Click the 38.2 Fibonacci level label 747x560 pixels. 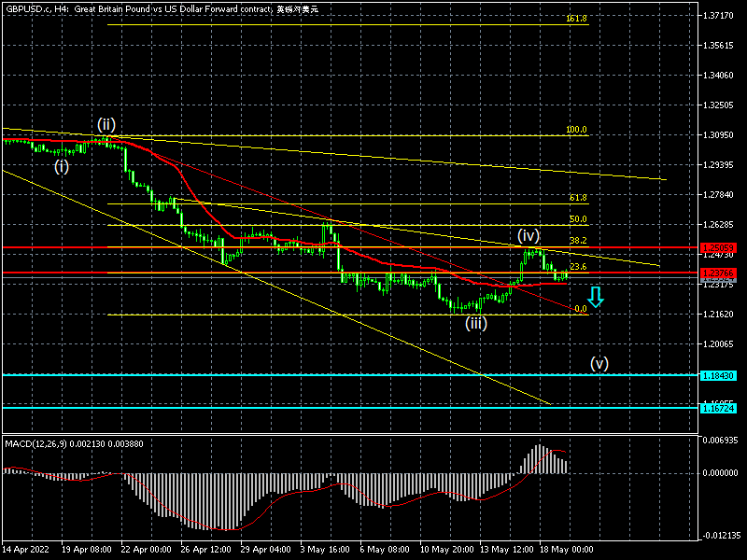pos(578,241)
